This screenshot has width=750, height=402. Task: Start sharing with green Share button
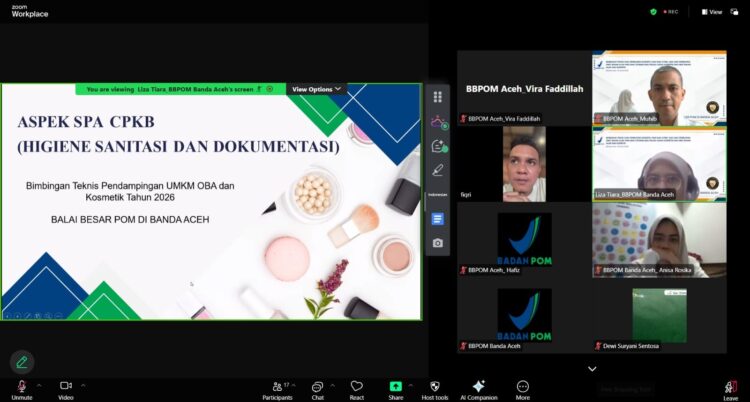(x=396, y=387)
